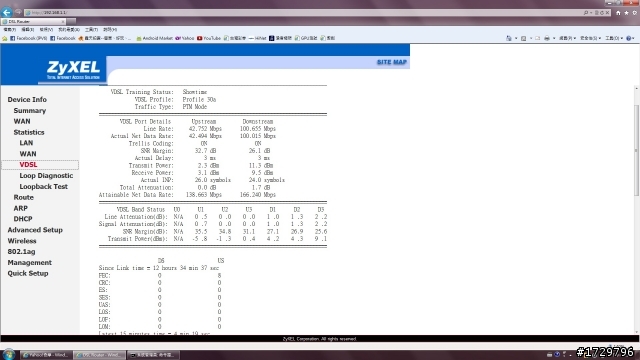Select Summary in the sidebar
This screenshot has height=360, width=640.
[29, 111]
